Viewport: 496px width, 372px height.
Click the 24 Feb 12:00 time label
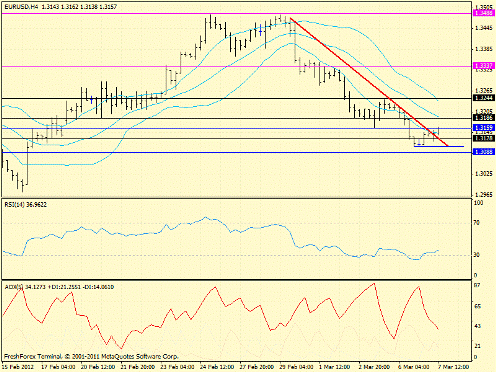pos(217,367)
